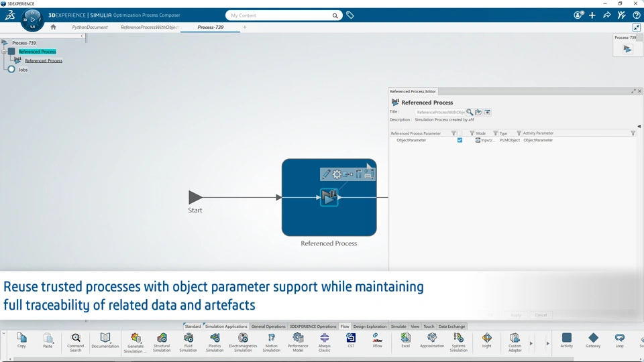
Task: Collapse the Referenced Process tree node
Action: 4,52
